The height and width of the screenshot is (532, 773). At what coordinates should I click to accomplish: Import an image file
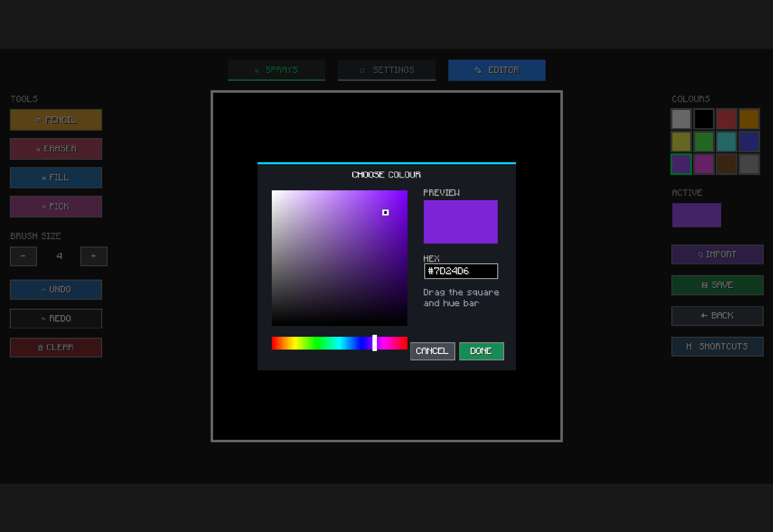point(717,254)
